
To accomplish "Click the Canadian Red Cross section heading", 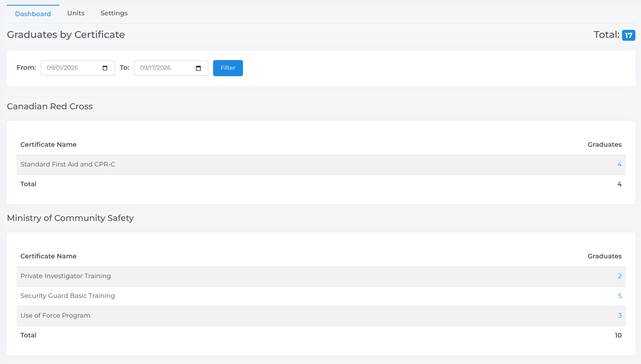I will coord(50,106).
